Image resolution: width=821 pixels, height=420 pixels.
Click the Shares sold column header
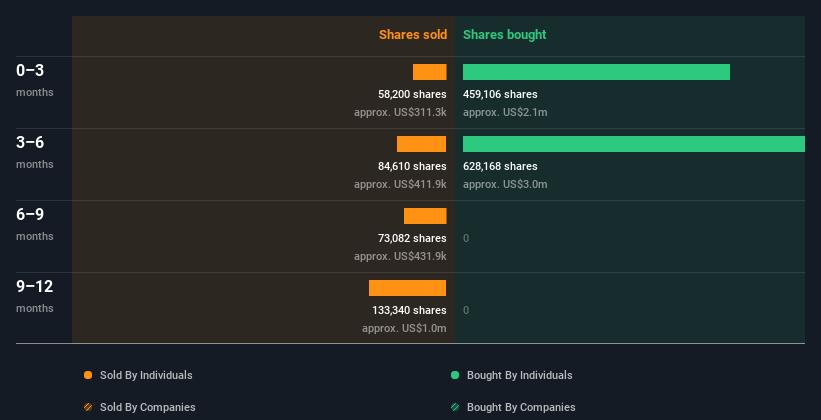click(413, 35)
